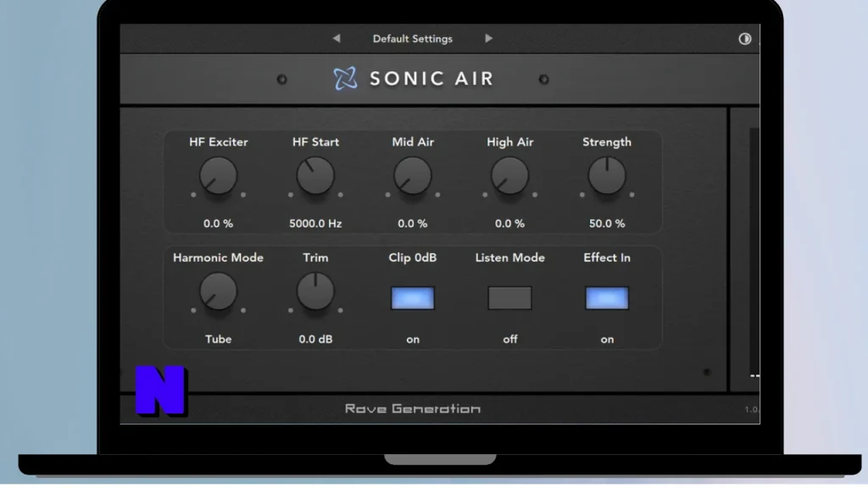Click the output level meter
Viewport: 868px width, 488px height.
coord(754,252)
